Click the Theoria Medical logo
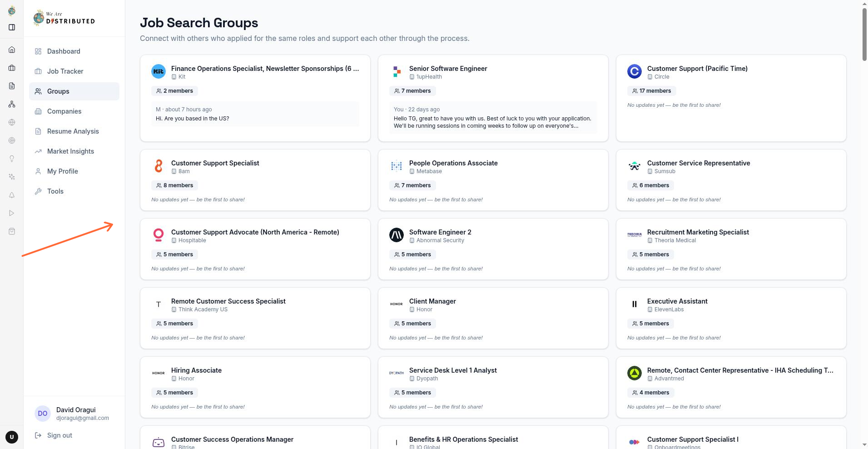Image resolution: width=868 pixels, height=449 pixels. [x=635, y=235]
